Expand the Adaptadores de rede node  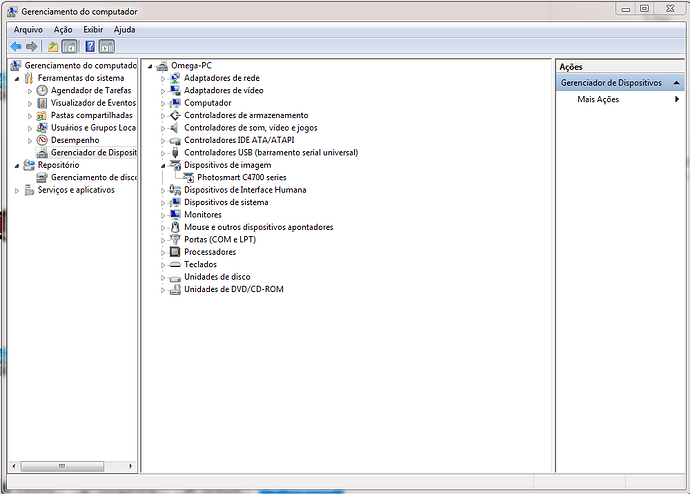[x=163, y=78]
